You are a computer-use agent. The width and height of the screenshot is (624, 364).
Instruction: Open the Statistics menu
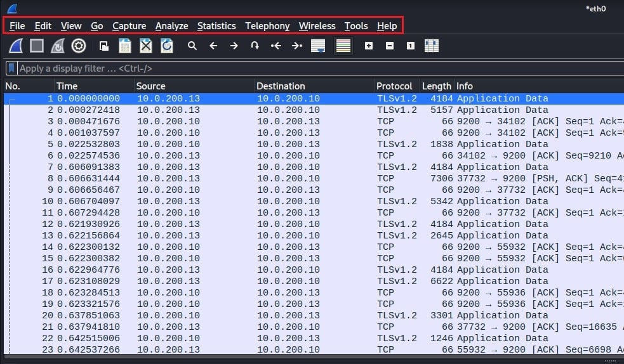(216, 26)
